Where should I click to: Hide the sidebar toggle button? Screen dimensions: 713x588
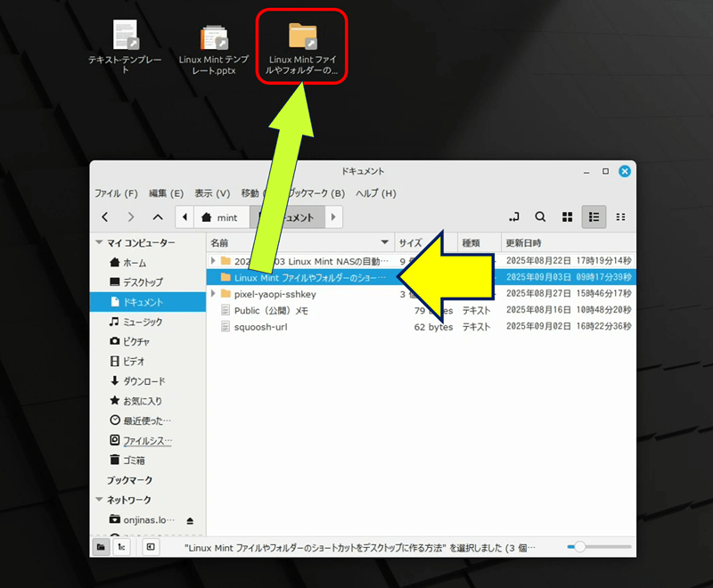point(151,547)
